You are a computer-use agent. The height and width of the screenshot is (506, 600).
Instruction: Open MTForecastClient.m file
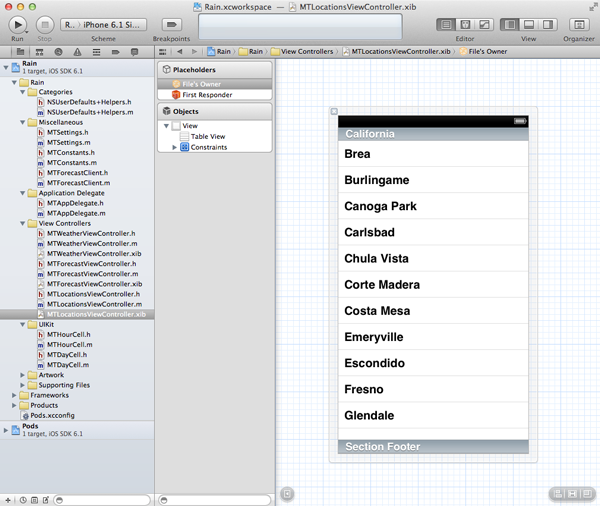pyautogui.click(x=78, y=183)
